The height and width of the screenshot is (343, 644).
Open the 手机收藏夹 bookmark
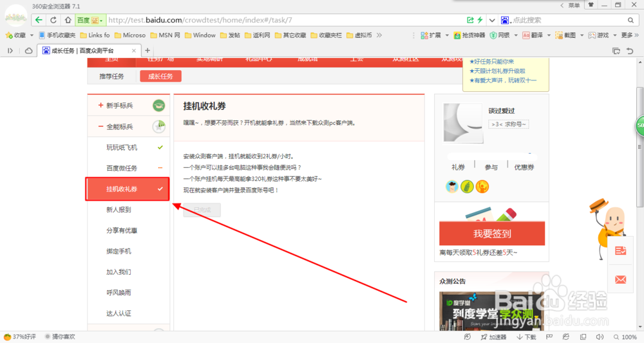coord(57,35)
